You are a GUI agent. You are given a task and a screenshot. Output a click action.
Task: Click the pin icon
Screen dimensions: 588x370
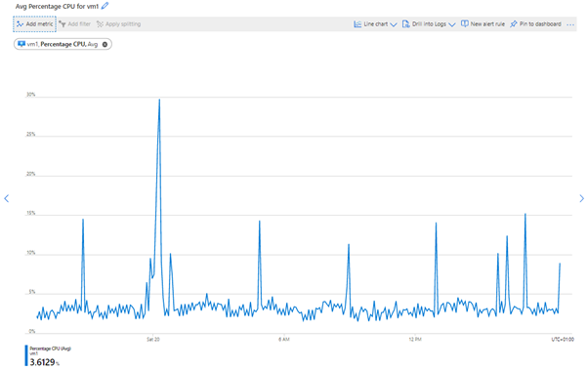(x=514, y=24)
